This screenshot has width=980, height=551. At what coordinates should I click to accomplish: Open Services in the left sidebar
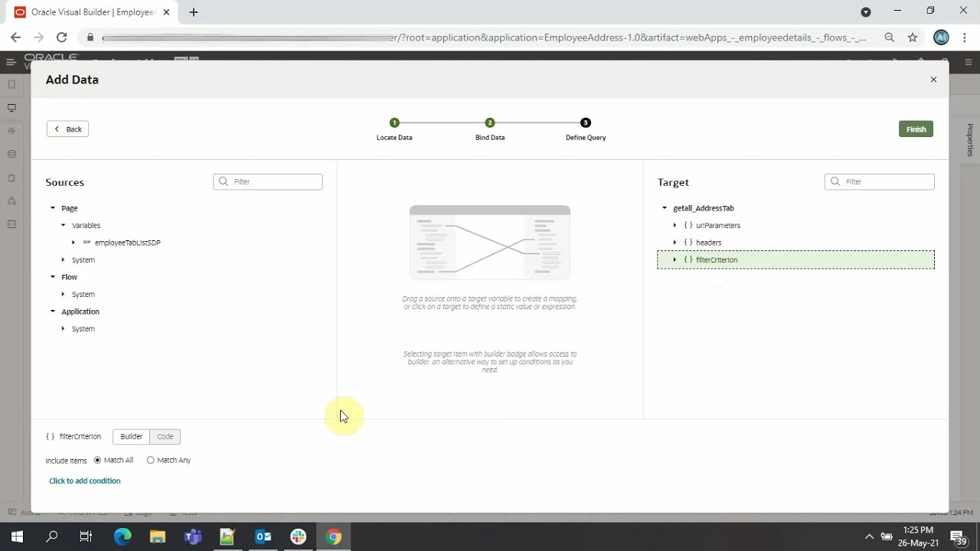point(11,131)
